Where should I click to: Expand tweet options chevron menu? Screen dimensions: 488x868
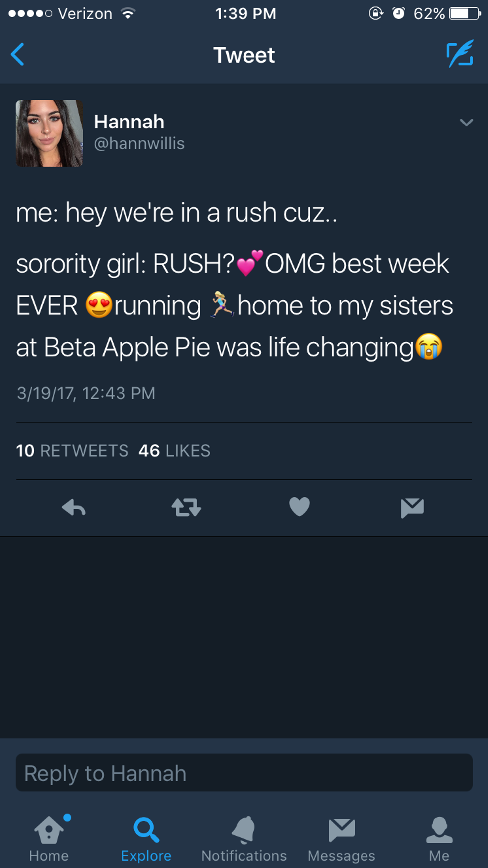[x=466, y=123]
